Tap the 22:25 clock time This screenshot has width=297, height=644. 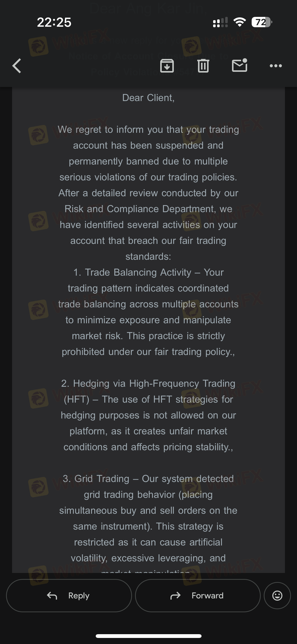point(54,22)
